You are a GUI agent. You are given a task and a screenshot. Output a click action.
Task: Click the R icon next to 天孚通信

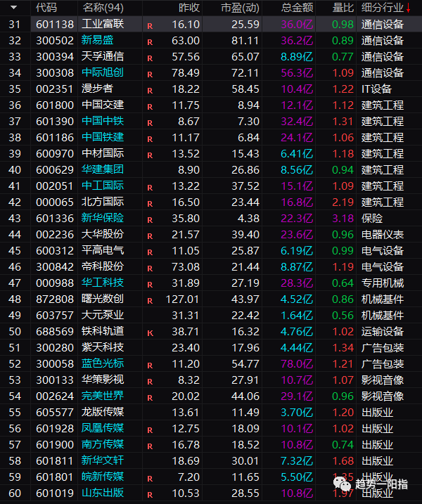click(x=150, y=58)
